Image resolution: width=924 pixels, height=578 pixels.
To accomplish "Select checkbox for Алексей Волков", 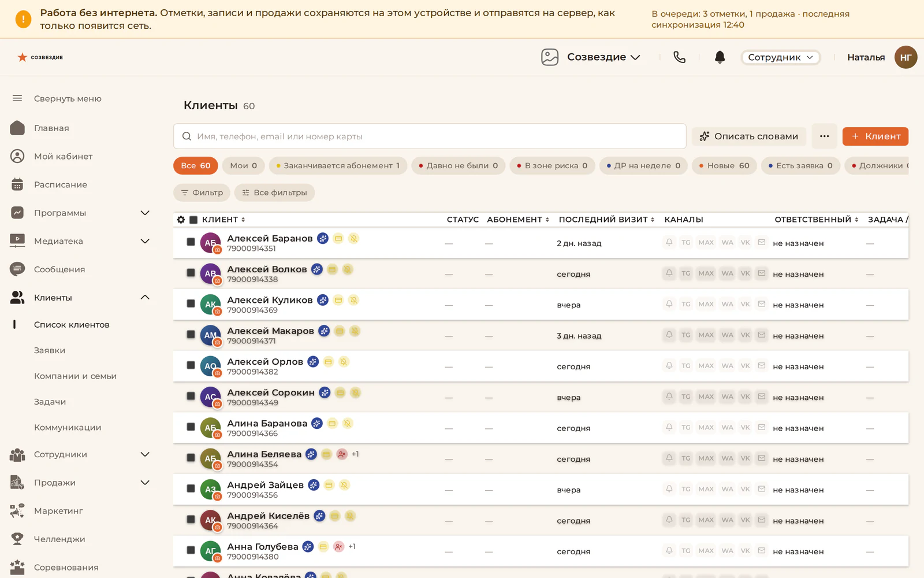I will point(191,273).
